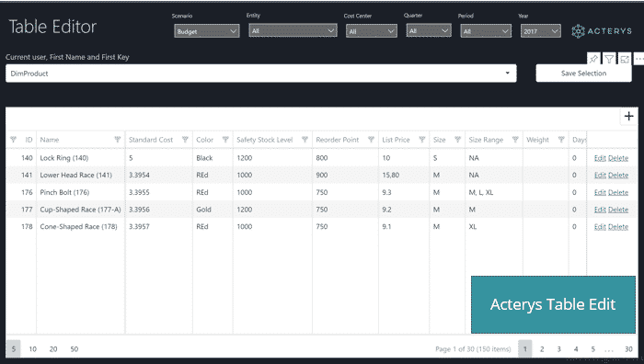Set page size to 5 items

coord(13,348)
